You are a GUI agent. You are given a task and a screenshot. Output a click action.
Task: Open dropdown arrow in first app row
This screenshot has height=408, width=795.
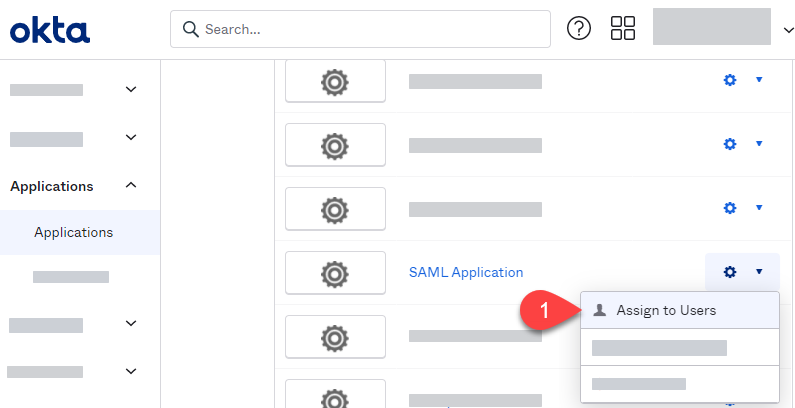759,80
